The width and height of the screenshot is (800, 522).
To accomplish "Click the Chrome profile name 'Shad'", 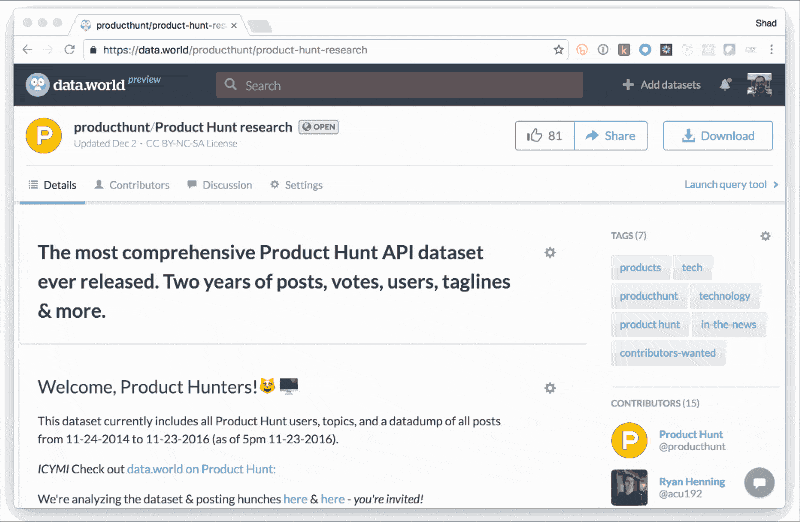I will coord(766,23).
